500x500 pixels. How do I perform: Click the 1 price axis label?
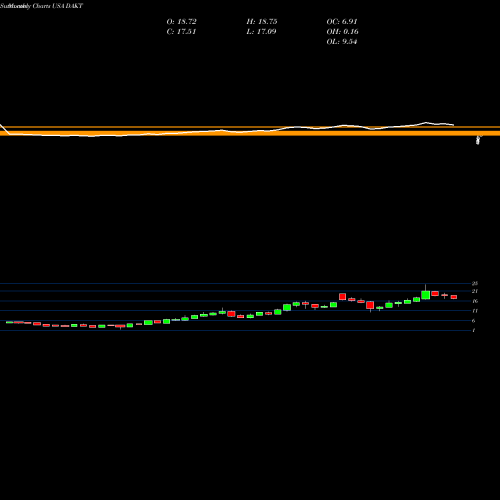tap(474, 330)
